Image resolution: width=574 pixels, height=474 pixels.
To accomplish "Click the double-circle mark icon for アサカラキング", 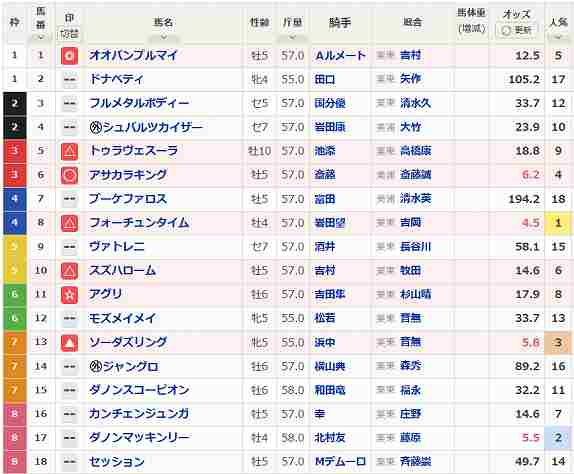I will click(69, 175).
